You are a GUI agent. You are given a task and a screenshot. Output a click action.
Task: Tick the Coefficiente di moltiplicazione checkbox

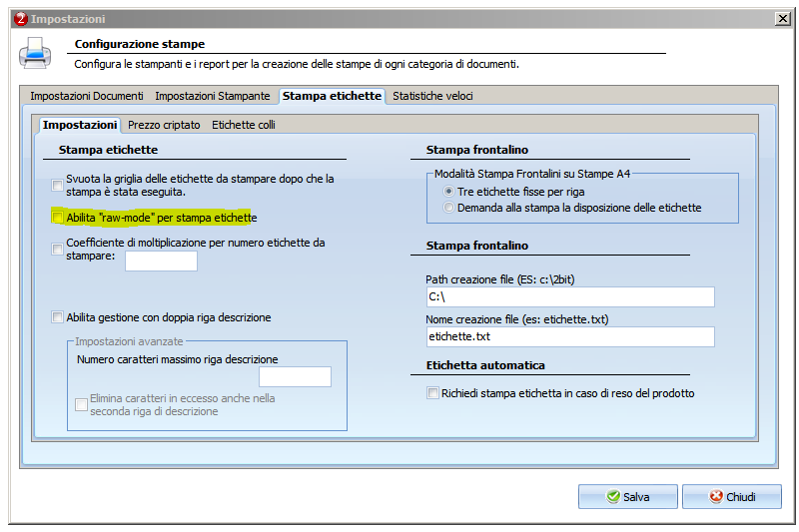pos(58,249)
